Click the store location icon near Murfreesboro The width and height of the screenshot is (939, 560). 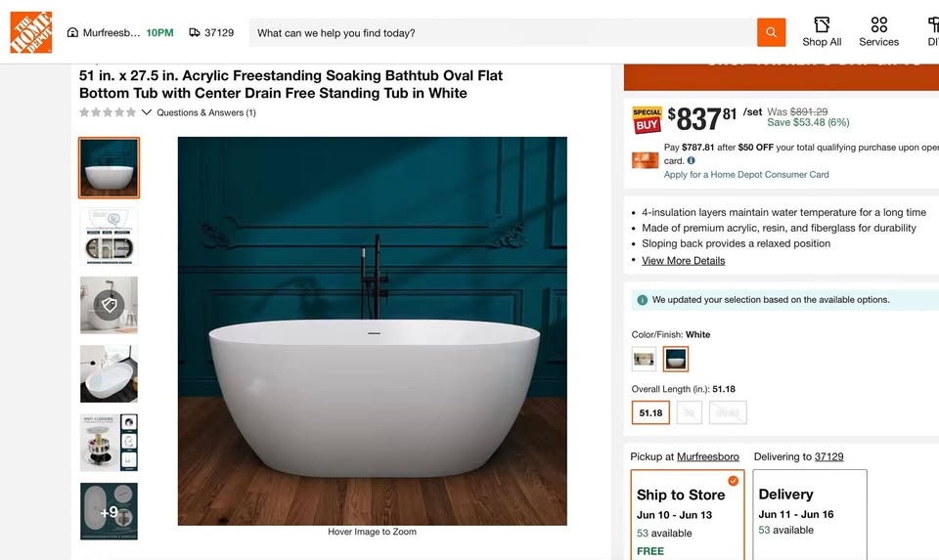[x=72, y=32]
